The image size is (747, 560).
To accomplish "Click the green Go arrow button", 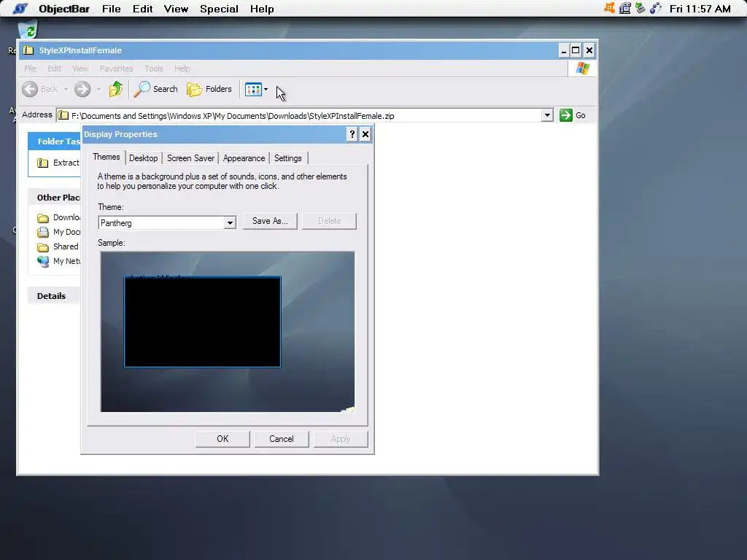I will 565,115.
